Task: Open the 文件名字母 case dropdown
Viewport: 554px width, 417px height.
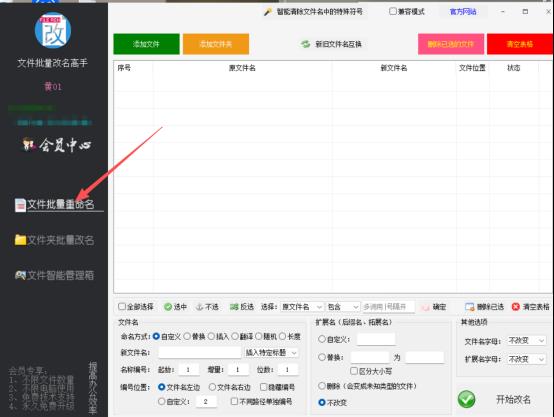Action: pos(526,341)
